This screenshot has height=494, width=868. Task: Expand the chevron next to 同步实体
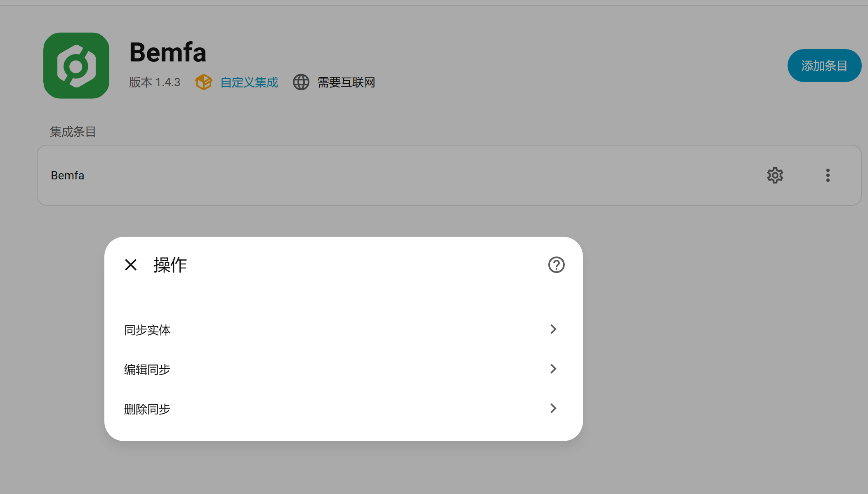[554, 329]
